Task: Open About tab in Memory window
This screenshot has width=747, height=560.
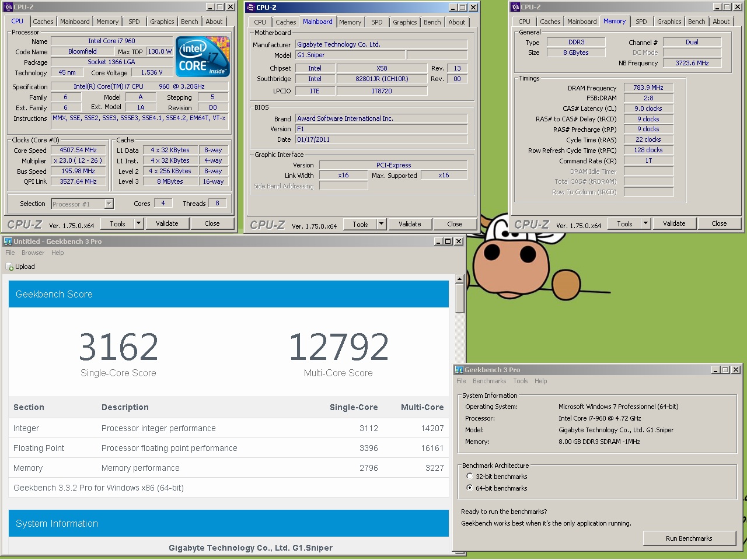Action: coord(721,22)
